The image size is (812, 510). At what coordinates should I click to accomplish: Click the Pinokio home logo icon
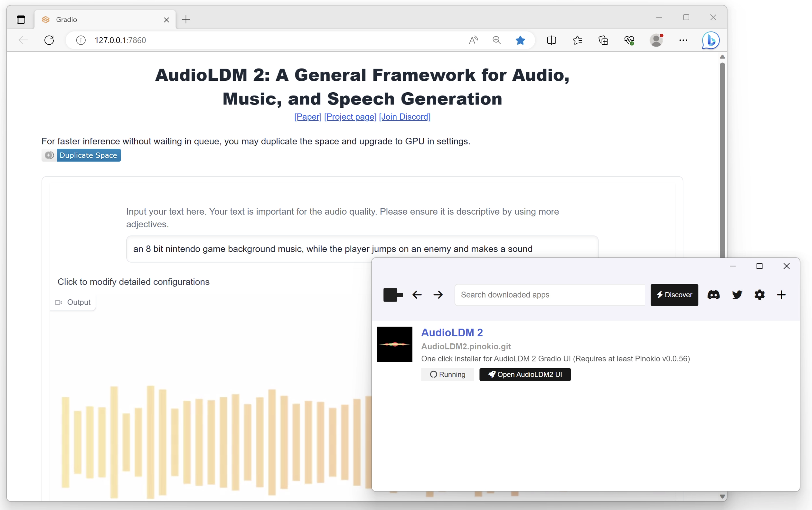pos(393,295)
